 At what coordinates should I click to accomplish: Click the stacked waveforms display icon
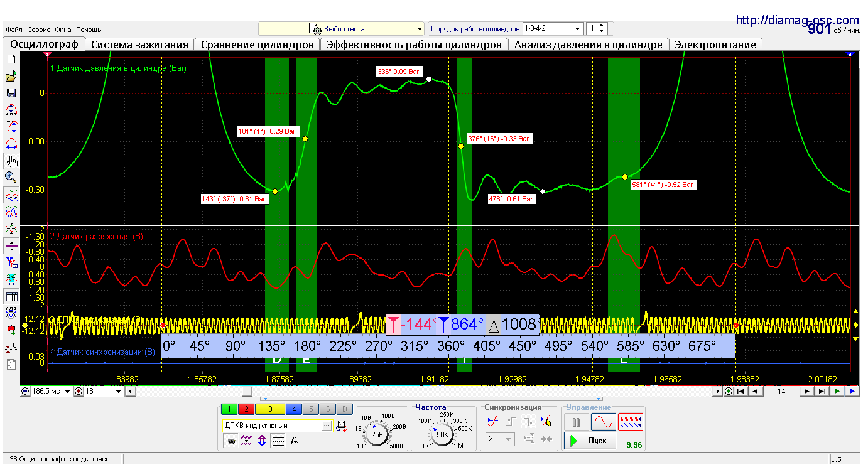[x=11, y=195]
